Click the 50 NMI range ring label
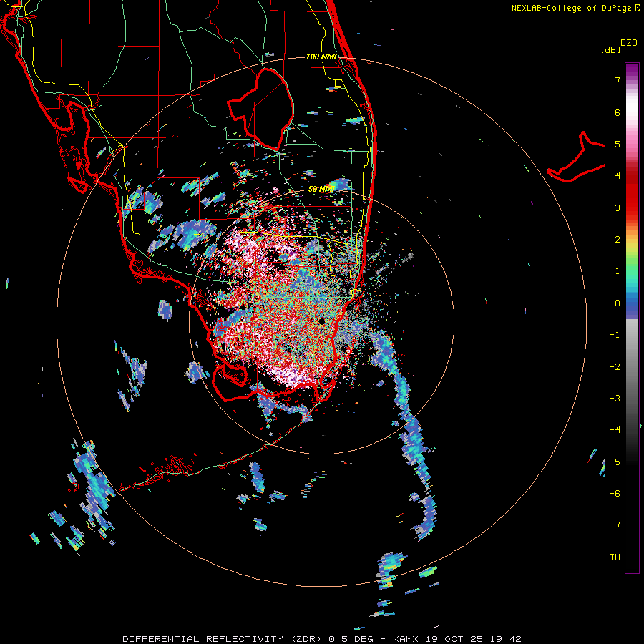644x644 pixels. coord(321,189)
